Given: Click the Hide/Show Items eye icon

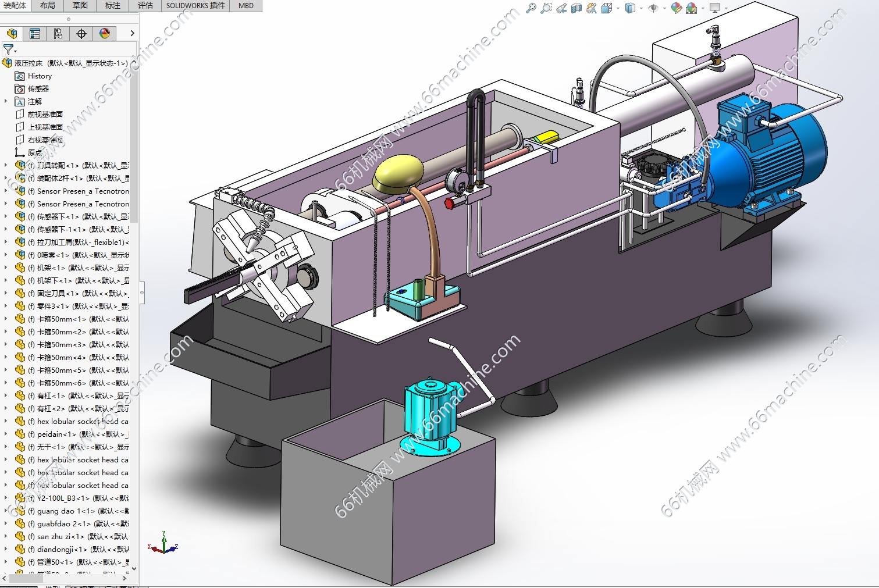Looking at the screenshot, I should [x=653, y=8].
